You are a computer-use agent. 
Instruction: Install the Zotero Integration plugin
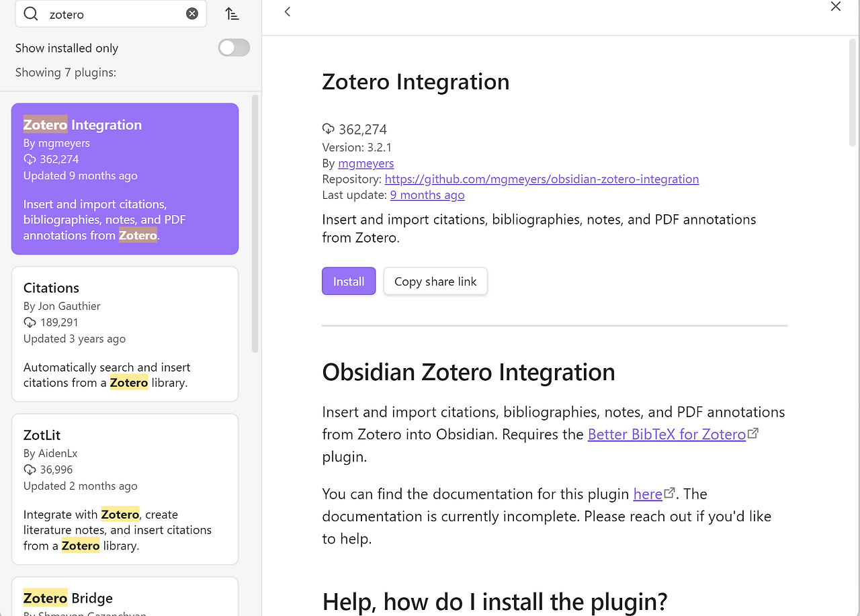(349, 281)
